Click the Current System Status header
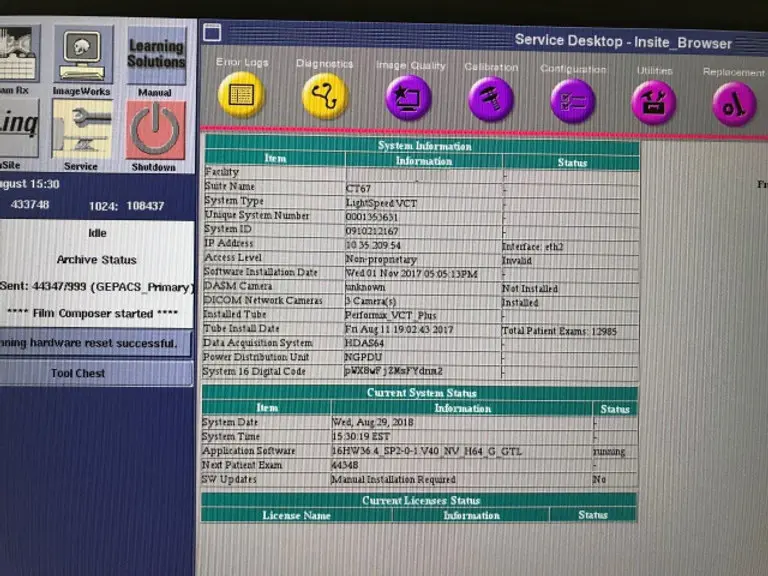 420,393
